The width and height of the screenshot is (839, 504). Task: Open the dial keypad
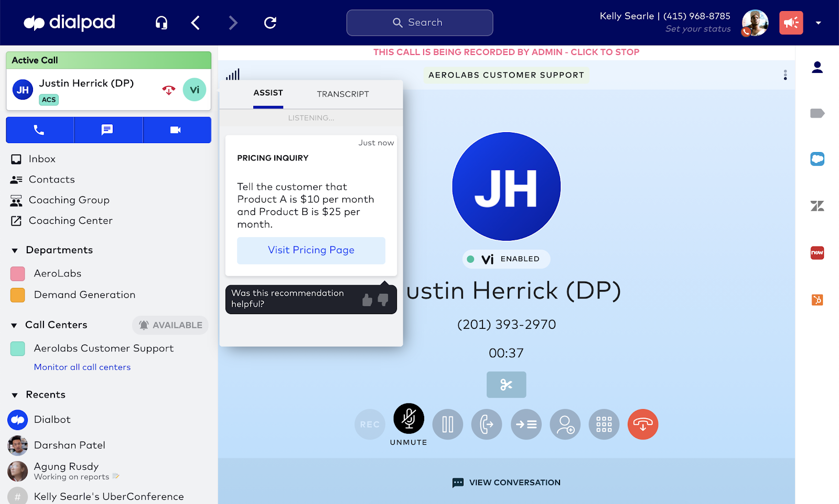(604, 424)
